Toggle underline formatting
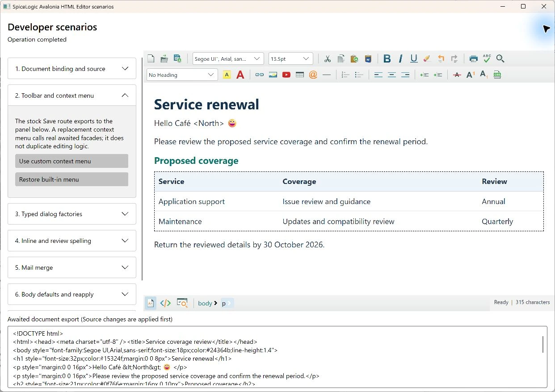This screenshot has height=392, width=555. (414, 58)
